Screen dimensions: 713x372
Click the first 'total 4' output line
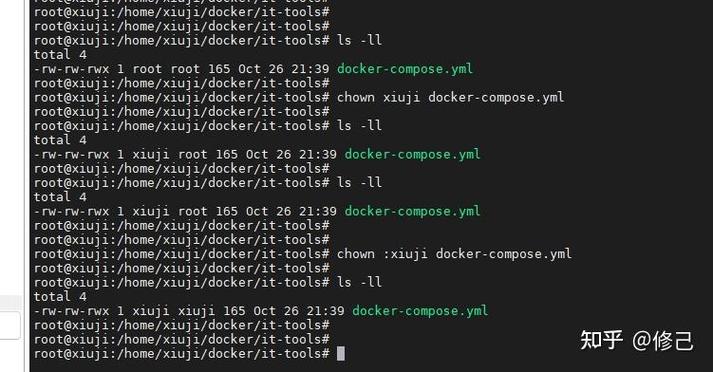60,55
